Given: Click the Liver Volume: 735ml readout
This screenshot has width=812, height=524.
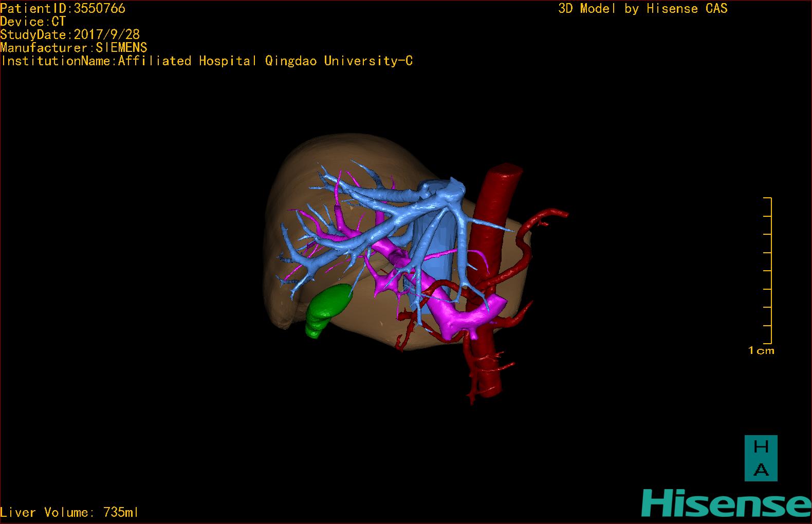Looking at the screenshot, I should [x=69, y=512].
